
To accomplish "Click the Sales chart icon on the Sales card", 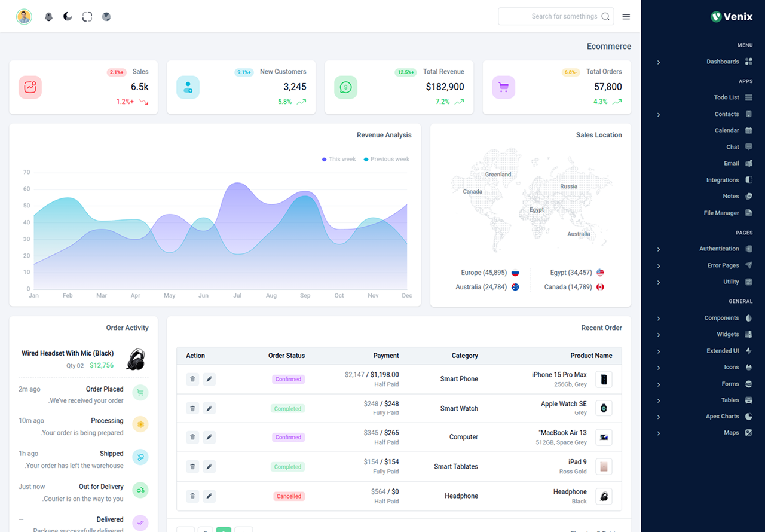I will pos(30,87).
